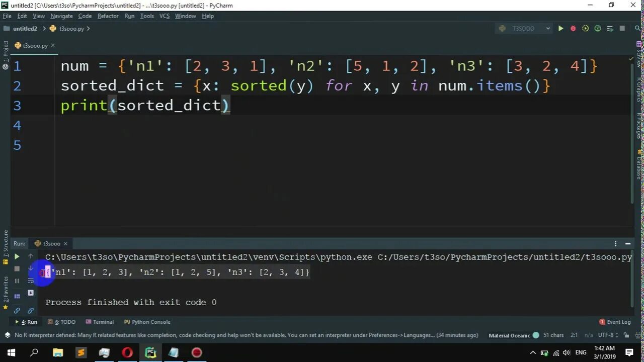Open the R Packages side panel
This screenshot has width=644, height=362.
pos(639,126)
